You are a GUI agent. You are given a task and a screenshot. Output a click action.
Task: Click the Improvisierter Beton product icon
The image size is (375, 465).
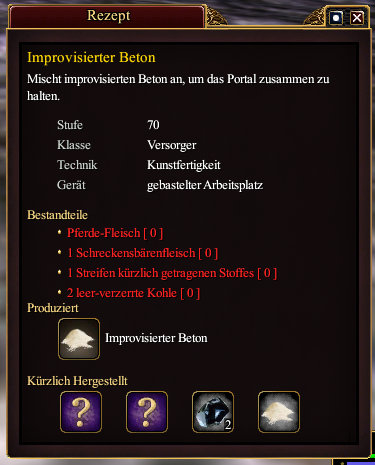point(79,339)
